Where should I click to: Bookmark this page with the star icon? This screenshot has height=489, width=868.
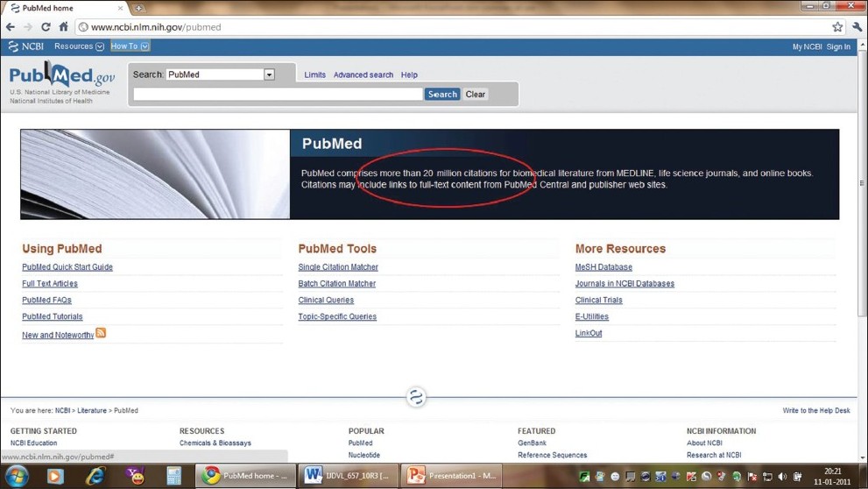(837, 26)
